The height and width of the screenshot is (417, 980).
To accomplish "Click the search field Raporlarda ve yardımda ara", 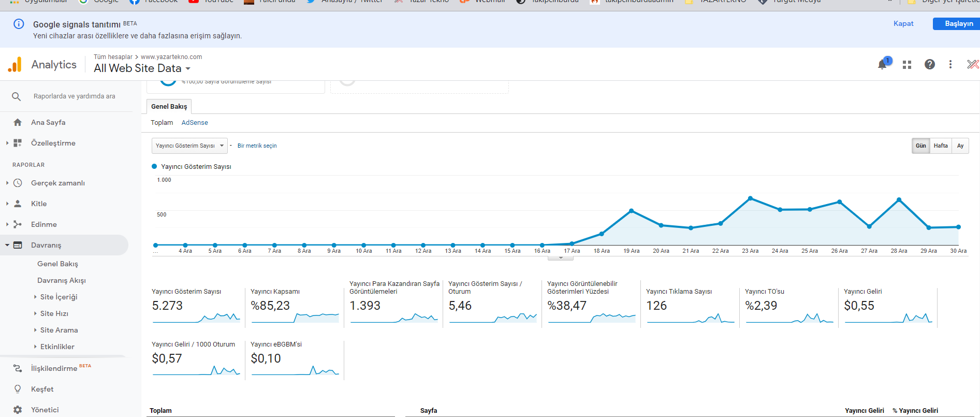I will click(x=75, y=96).
